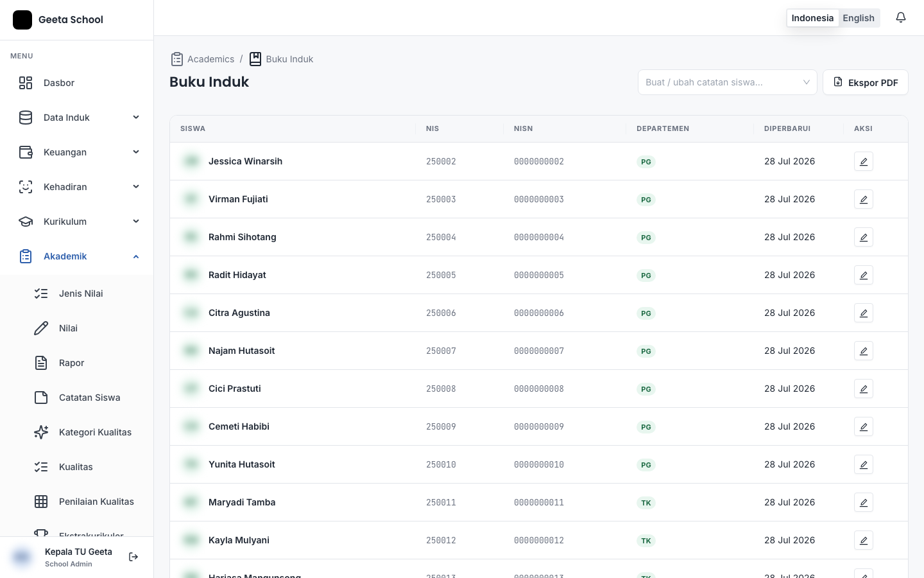924x578 pixels.
Task: Click NIS value 250006
Action: 441,313
